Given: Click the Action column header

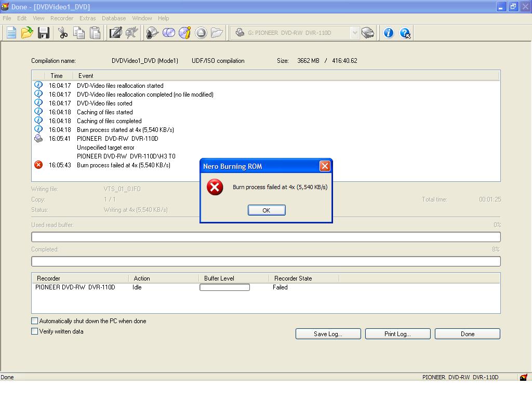Looking at the screenshot, I should click(x=164, y=278).
